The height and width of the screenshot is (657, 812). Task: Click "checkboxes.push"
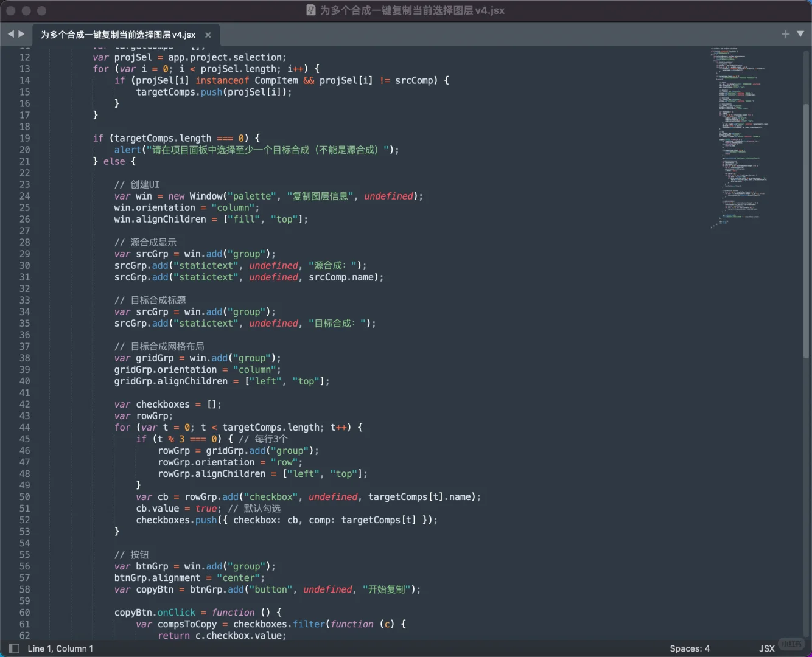point(177,520)
